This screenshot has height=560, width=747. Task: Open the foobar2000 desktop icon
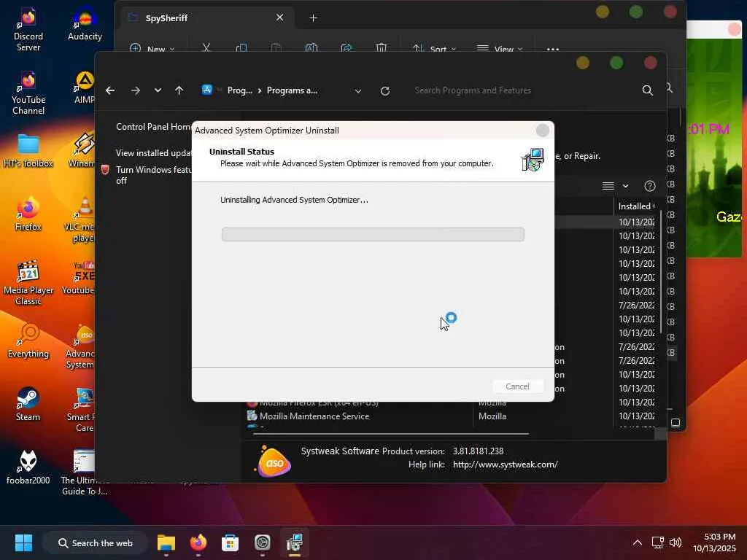(28, 467)
